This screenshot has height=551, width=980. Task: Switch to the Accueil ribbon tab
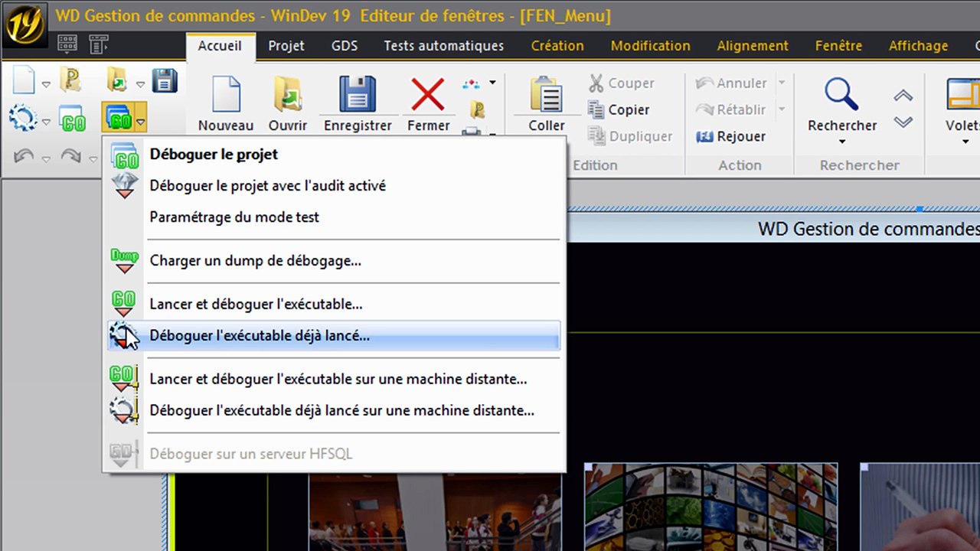[220, 46]
